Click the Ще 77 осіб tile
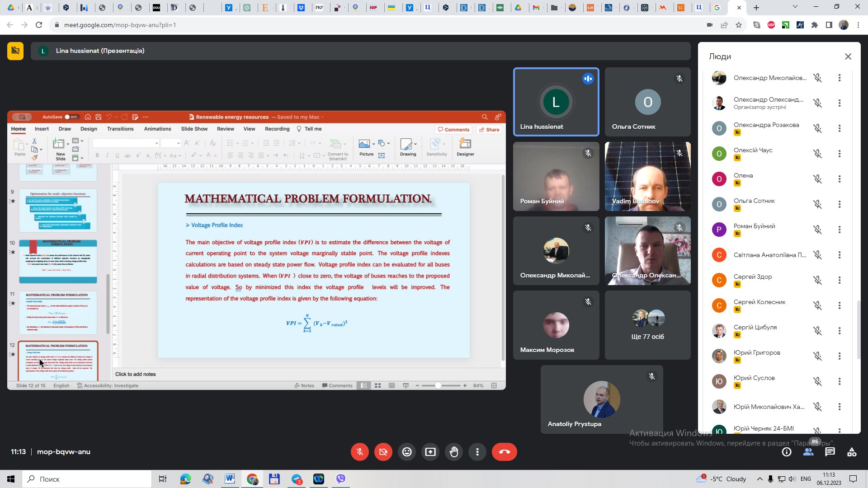 647,325
